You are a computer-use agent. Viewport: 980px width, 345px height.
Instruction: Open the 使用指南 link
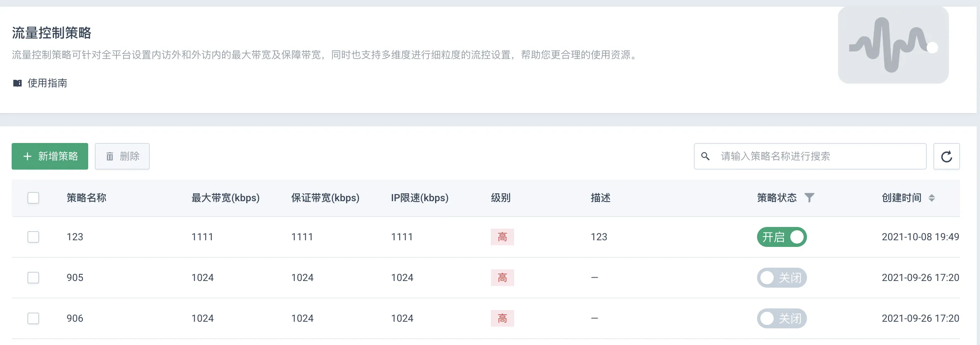(47, 83)
